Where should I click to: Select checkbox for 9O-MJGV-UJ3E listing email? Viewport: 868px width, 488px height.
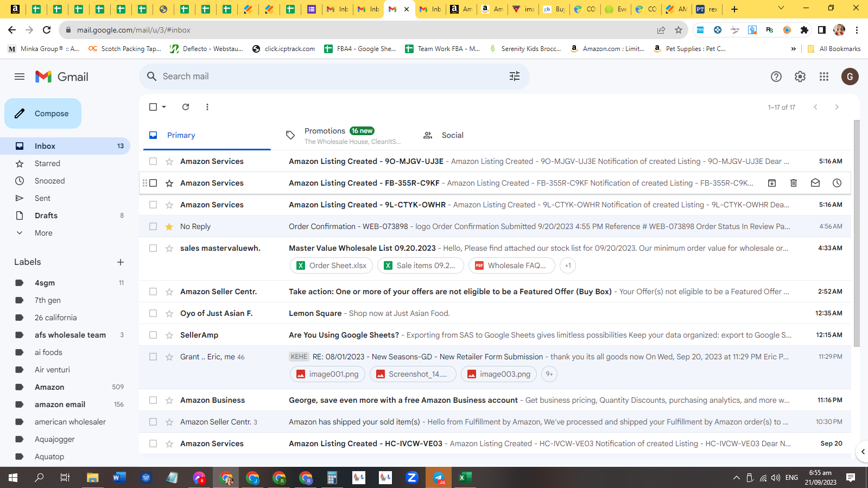pos(153,161)
